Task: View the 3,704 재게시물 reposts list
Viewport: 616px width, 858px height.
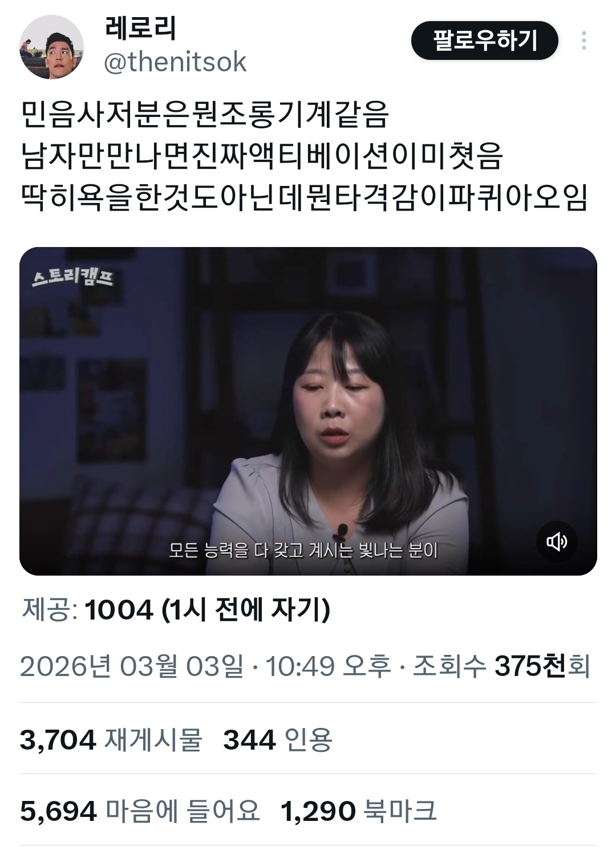Action: point(111,739)
